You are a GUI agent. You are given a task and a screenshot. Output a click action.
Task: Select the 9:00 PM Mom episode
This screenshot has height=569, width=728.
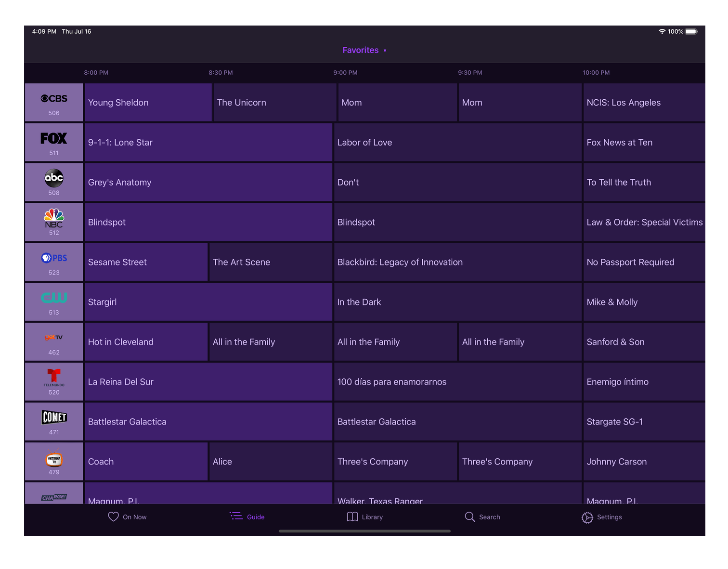398,103
